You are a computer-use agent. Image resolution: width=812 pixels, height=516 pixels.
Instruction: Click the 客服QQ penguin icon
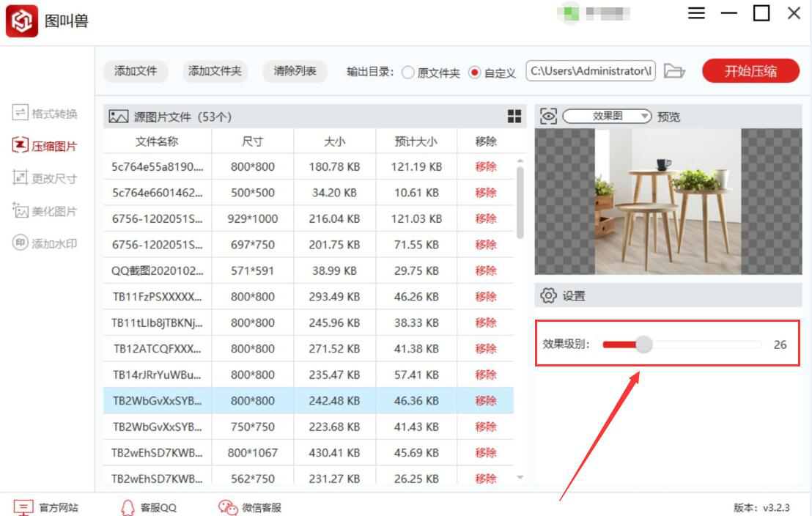pyautogui.click(x=128, y=507)
